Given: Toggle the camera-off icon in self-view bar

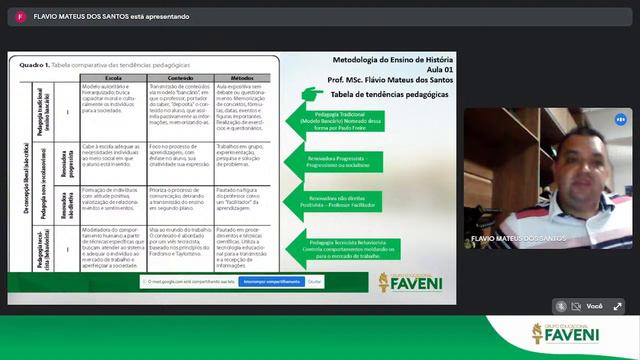Looking at the screenshot, I should coord(576,306).
